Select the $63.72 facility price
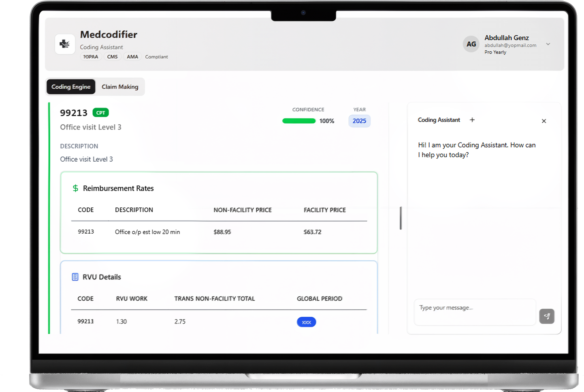 pyautogui.click(x=312, y=232)
